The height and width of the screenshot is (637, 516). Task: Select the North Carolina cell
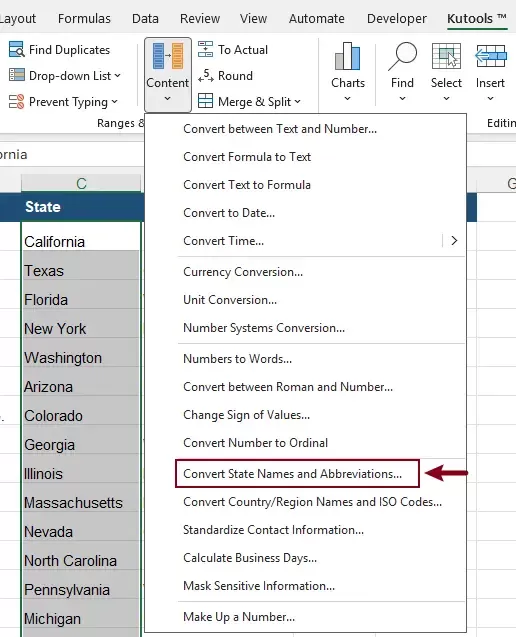click(x=81, y=556)
